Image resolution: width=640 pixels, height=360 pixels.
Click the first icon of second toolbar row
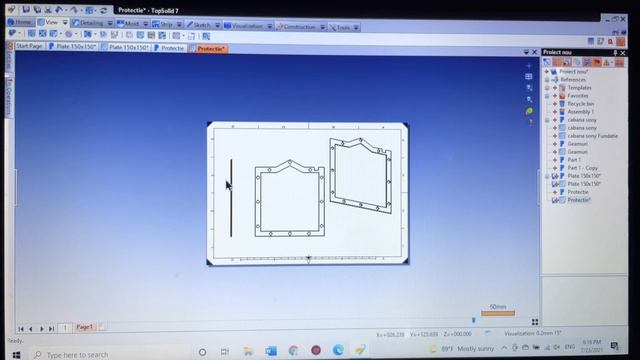[x=12, y=33]
